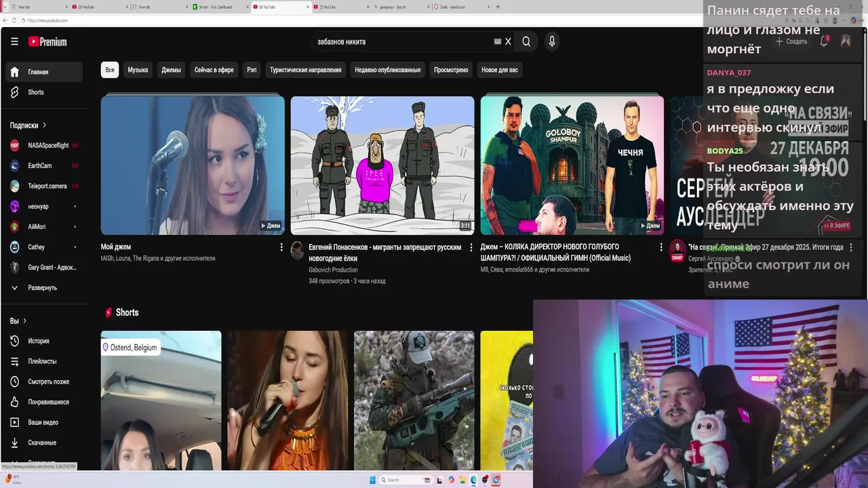Open the Евгений Понасенков video thumbnail

pos(382,165)
